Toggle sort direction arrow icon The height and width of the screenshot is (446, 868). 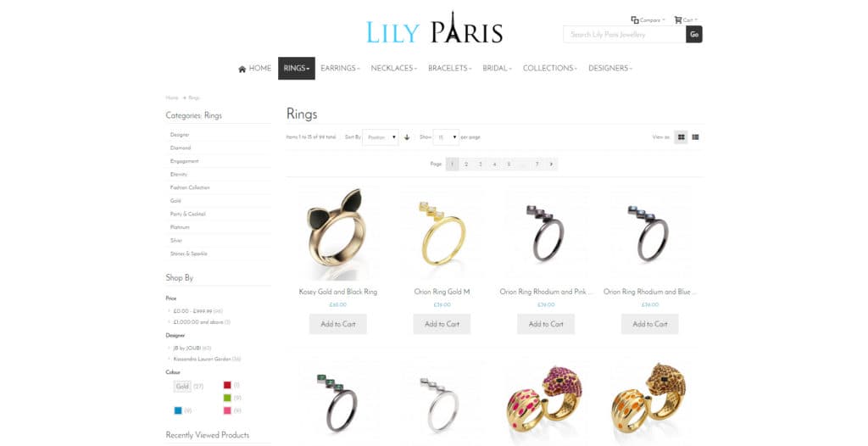click(x=407, y=137)
